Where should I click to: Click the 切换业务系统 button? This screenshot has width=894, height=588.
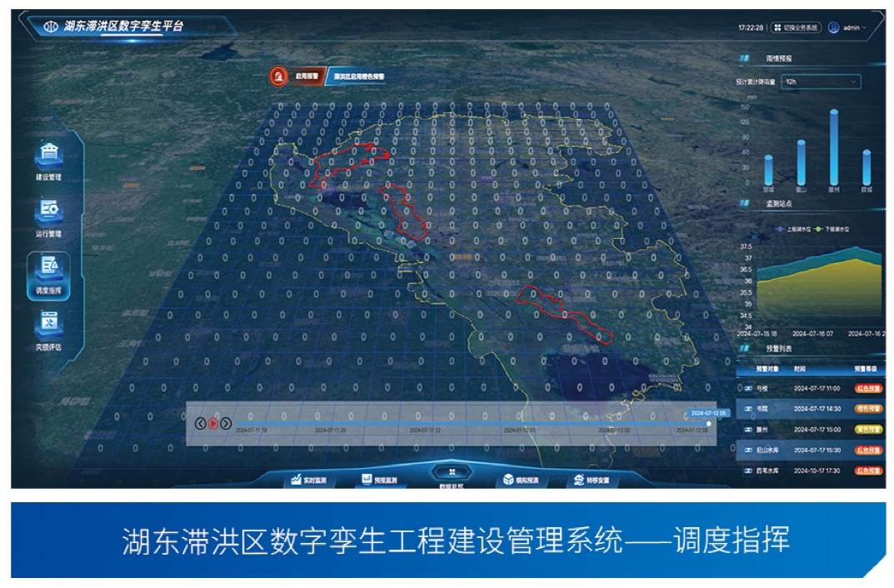click(x=797, y=27)
